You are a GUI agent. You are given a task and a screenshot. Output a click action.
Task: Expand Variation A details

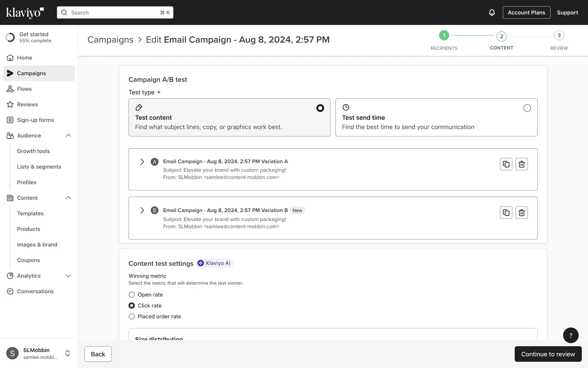(x=142, y=162)
